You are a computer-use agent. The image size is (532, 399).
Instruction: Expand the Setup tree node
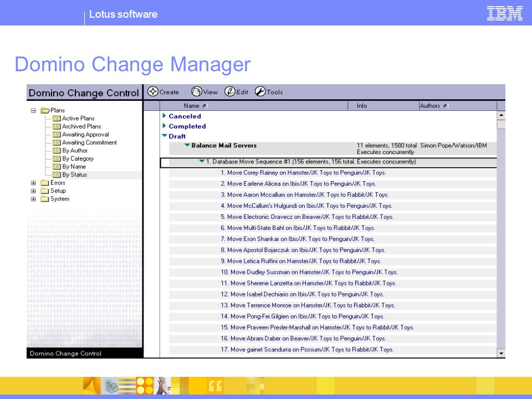[x=33, y=191]
